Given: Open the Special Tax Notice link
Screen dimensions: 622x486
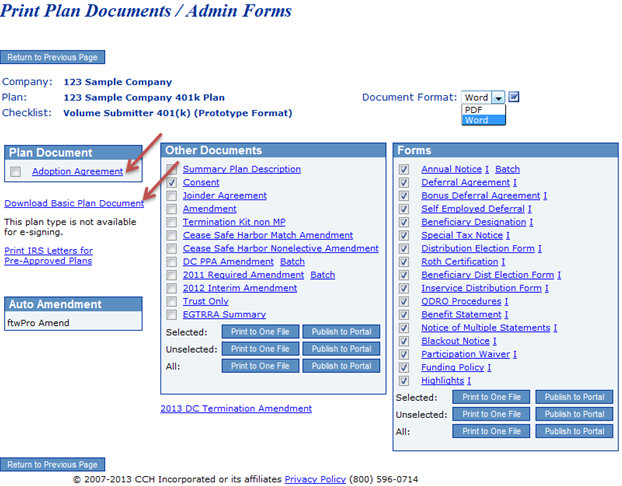Looking at the screenshot, I should click(x=462, y=235).
